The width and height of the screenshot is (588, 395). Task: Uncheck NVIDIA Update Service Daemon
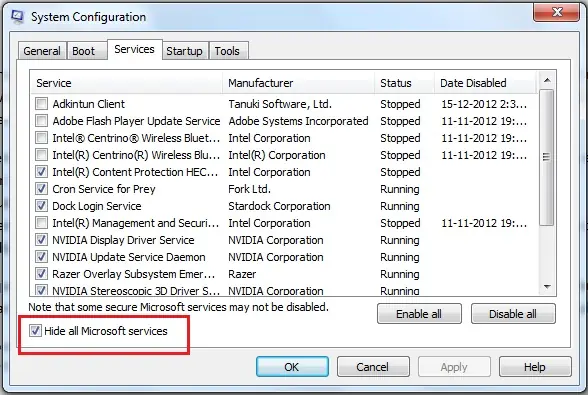tap(41, 257)
